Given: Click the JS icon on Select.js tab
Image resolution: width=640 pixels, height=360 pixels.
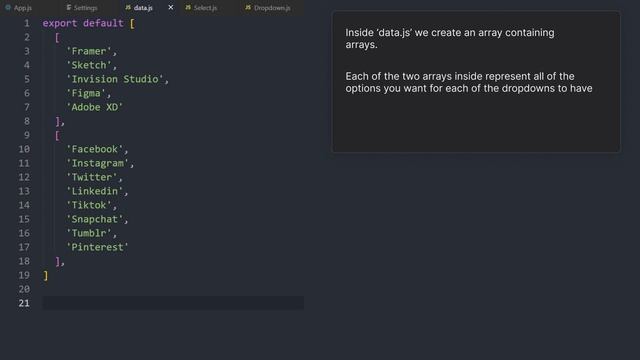Looking at the screenshot, I should [x=188, y=7].
